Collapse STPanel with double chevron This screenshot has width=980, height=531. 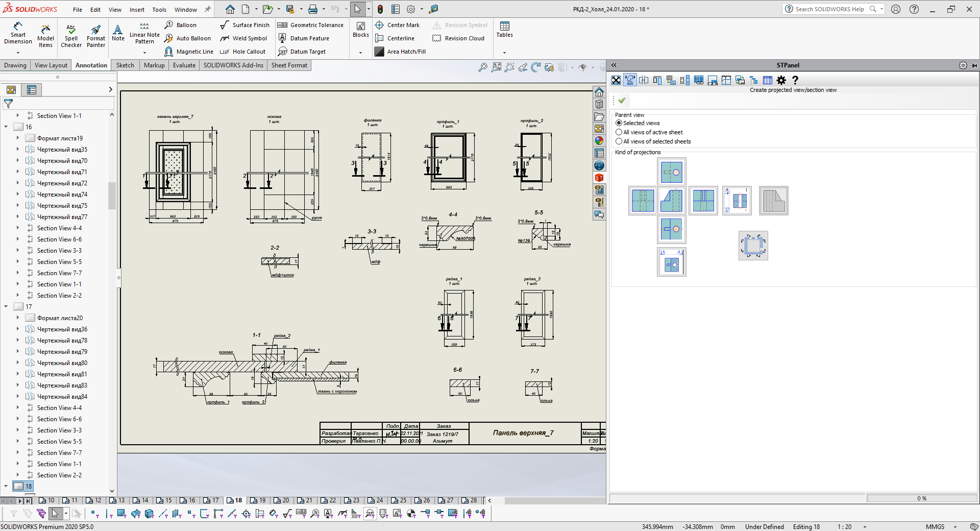click(x=614, y=65)
